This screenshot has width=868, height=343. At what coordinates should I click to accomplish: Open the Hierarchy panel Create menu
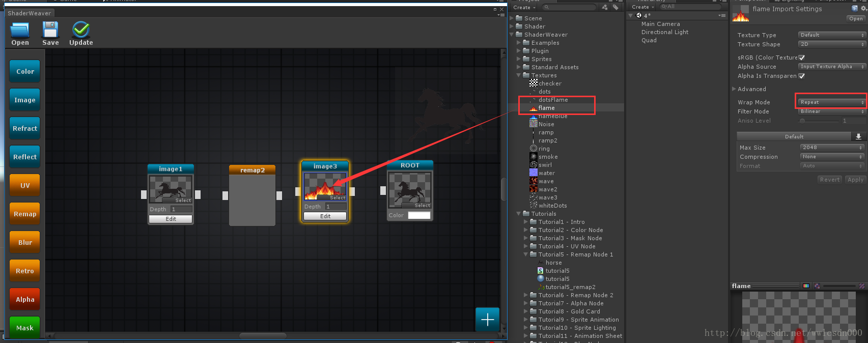643,7
